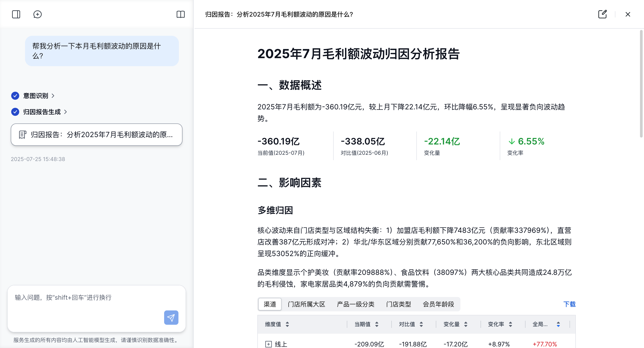Click the 意图识别 completed check icon
Viewport: 644px width, 348px height.
point(15,96)
